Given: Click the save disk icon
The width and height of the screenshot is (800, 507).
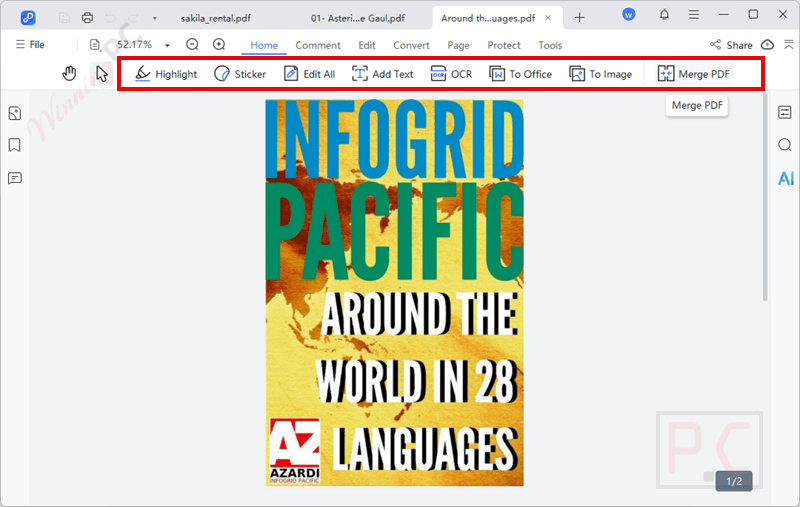Looking at the screenshot, I should click(x=64, y=18).
